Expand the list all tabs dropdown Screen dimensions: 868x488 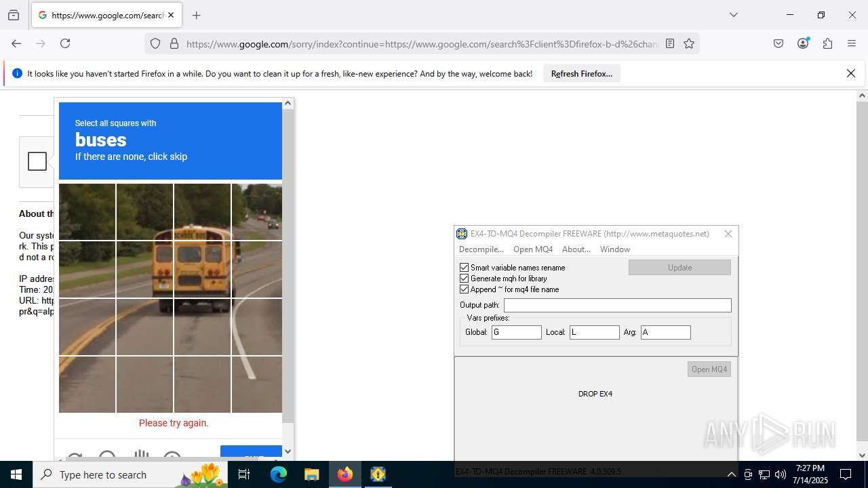tap(733, 15)
